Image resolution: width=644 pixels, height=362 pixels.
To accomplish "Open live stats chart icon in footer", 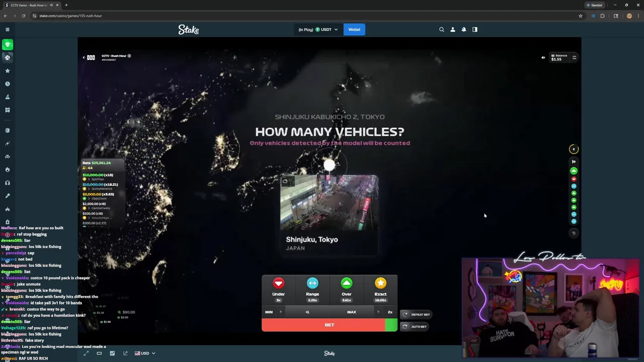I will click(x=112, y=353).
